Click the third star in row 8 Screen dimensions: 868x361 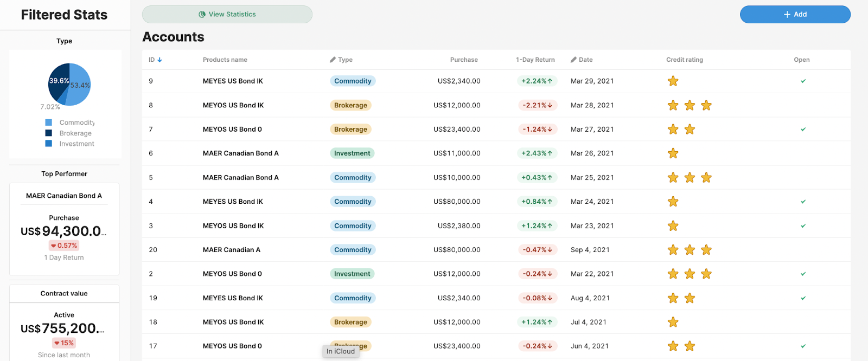click(x=706, y=105)
